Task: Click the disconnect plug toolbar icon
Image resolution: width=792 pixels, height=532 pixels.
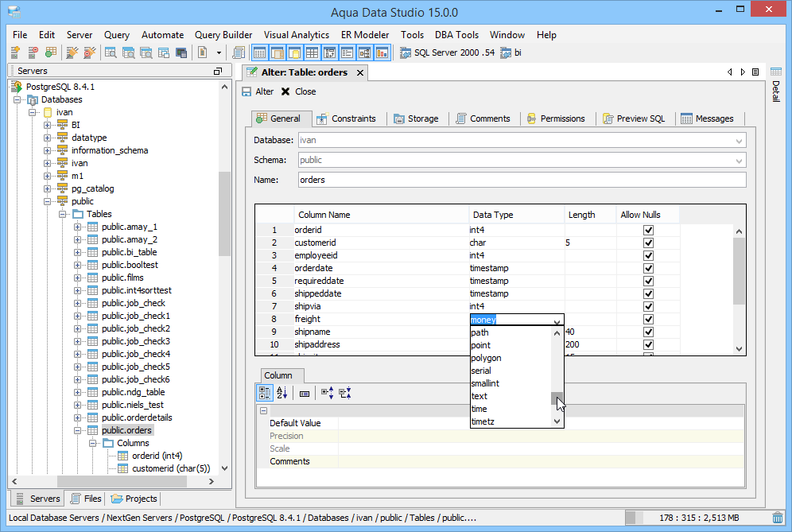Action: point(89,52)
